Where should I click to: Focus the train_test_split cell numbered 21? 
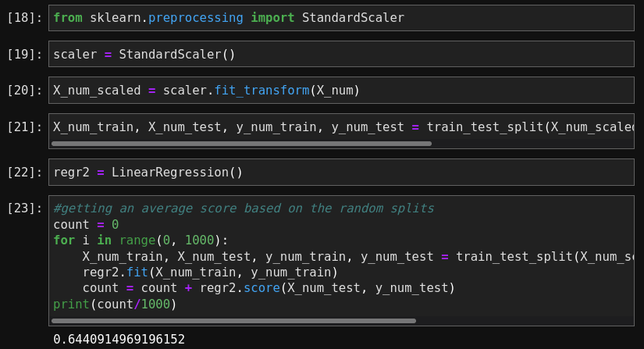340,126
